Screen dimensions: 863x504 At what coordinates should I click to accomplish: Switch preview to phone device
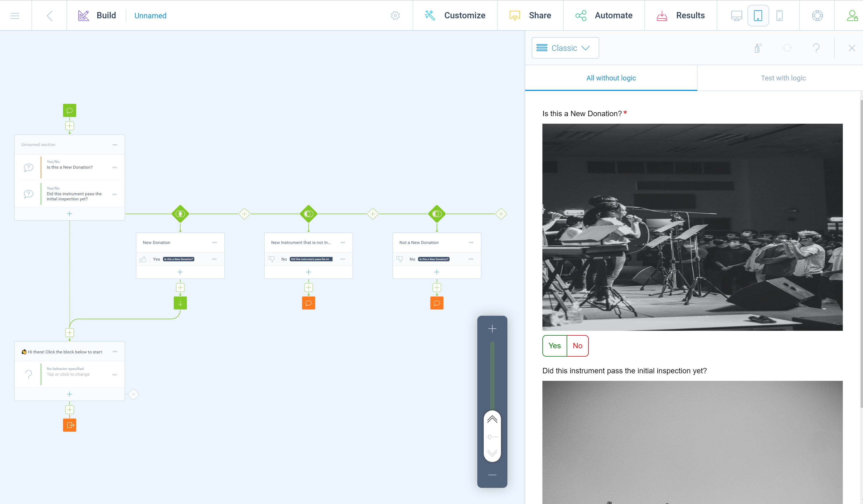pyautogui.click(x=780, y=16)
